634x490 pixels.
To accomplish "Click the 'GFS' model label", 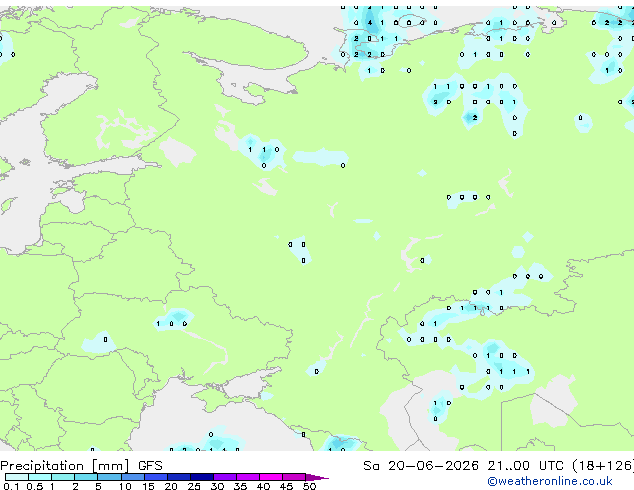I will 150,466.
